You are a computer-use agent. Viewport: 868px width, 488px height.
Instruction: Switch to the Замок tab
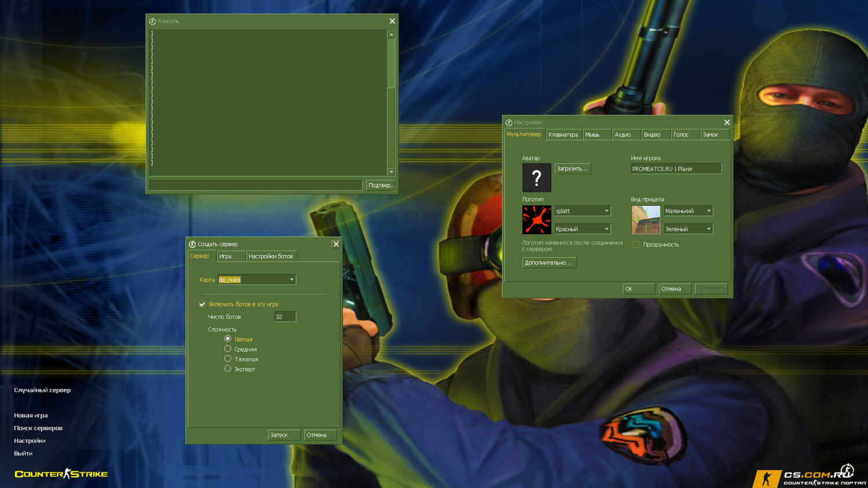coord(715,135)
